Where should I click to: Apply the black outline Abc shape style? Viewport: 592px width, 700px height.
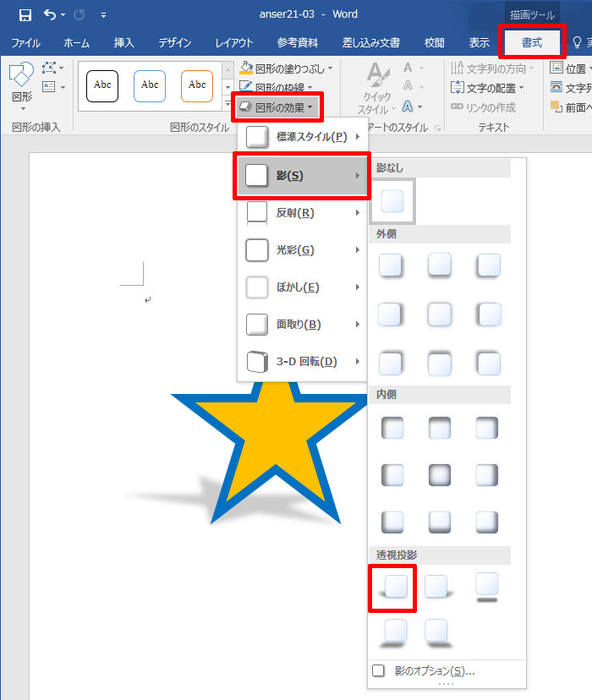[102, 85]
